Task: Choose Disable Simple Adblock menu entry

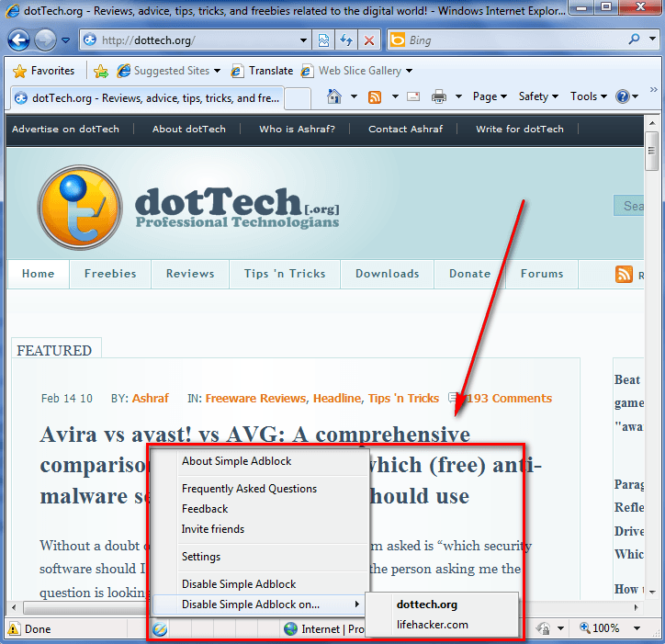Action: (239, 584)
